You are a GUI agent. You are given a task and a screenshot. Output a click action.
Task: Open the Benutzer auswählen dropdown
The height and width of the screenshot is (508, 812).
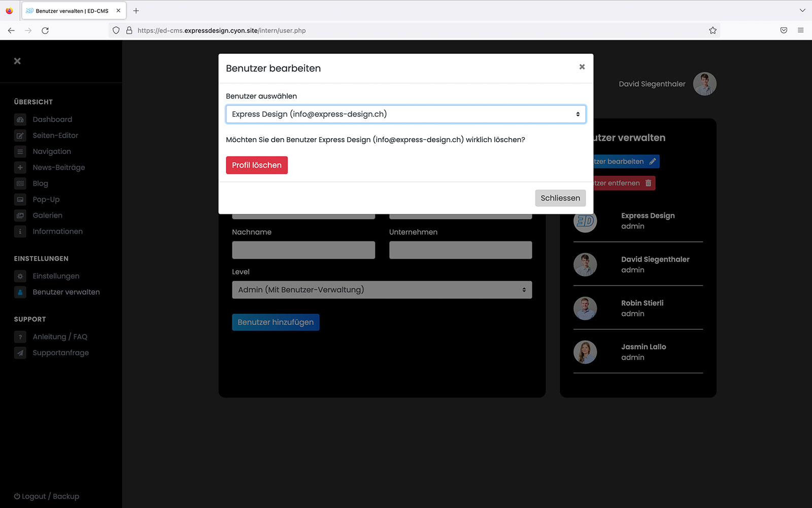(405, 114)
